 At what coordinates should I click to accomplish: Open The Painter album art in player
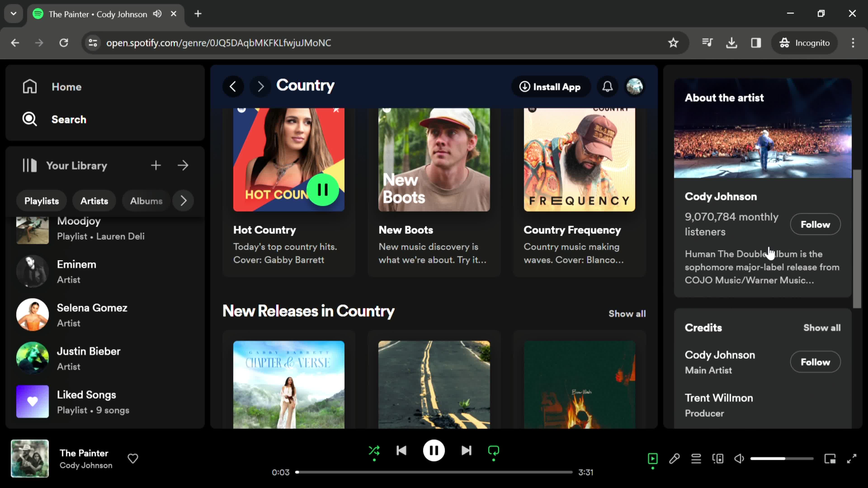click(x=30, y=458)
